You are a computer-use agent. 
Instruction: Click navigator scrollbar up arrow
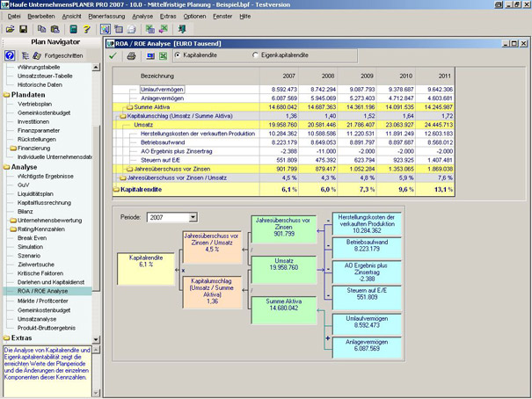(x=96, y=67)
